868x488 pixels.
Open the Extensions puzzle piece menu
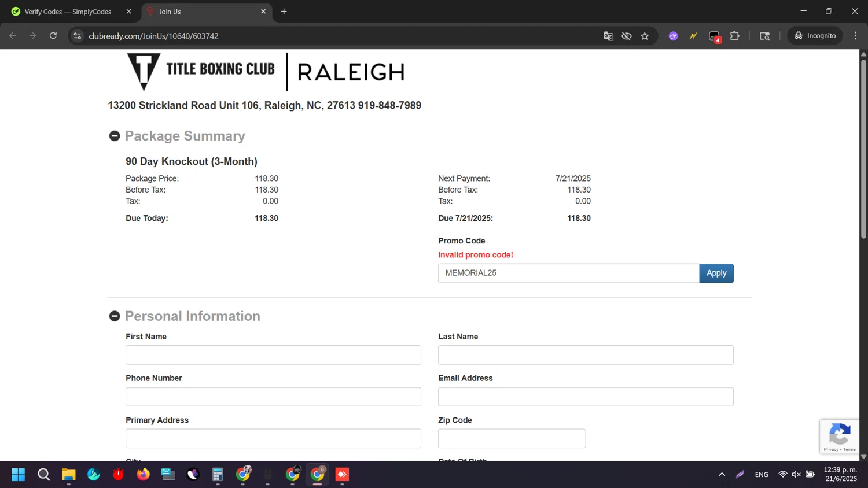tap(735, 36)
